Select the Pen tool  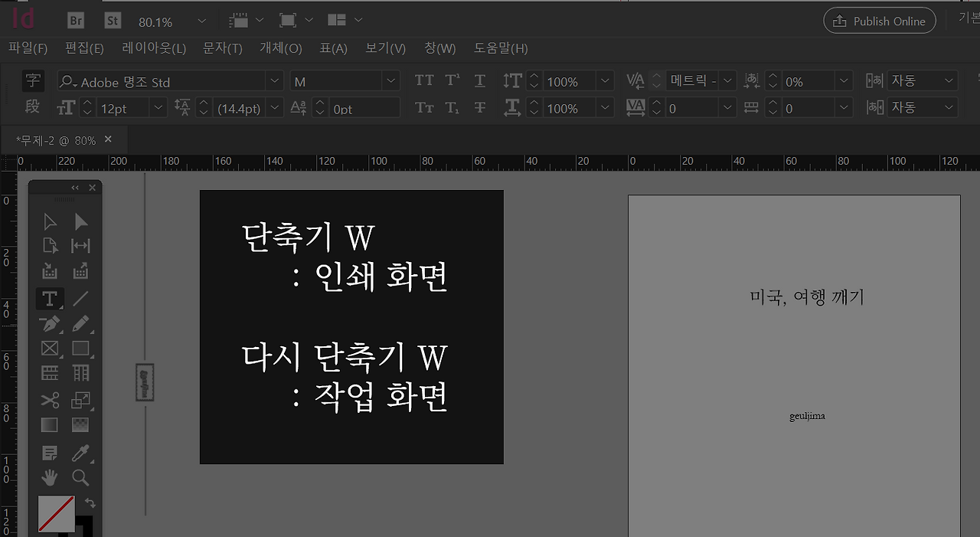click(x=50, y=323)
